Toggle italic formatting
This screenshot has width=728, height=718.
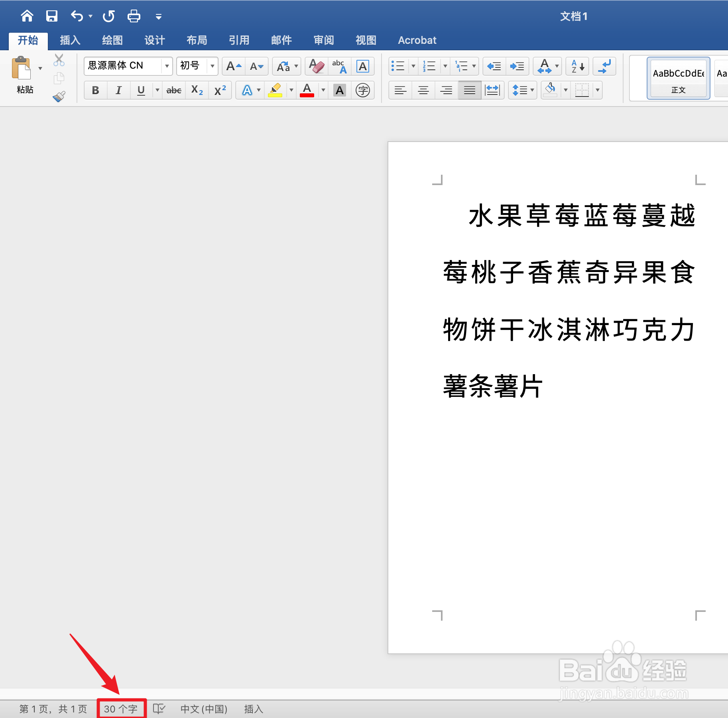point(118,90)
